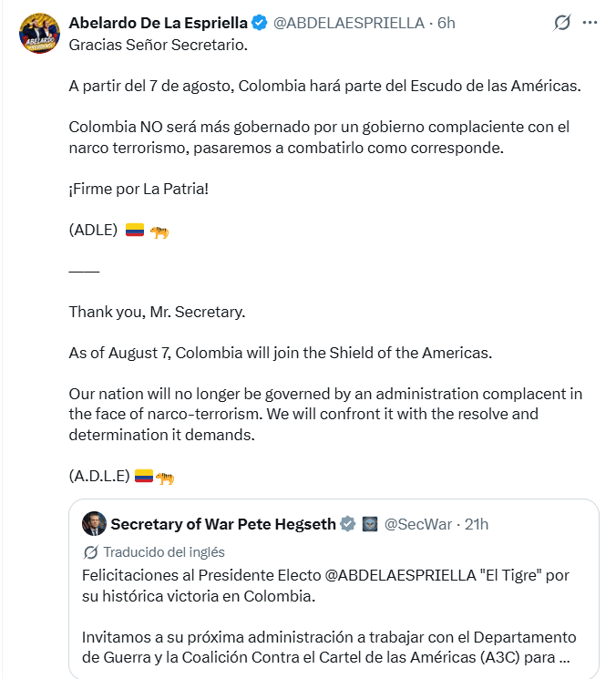Click the Colombia flag emoji after (ADLE)
The image size is (616, 679).
[135, 230]
